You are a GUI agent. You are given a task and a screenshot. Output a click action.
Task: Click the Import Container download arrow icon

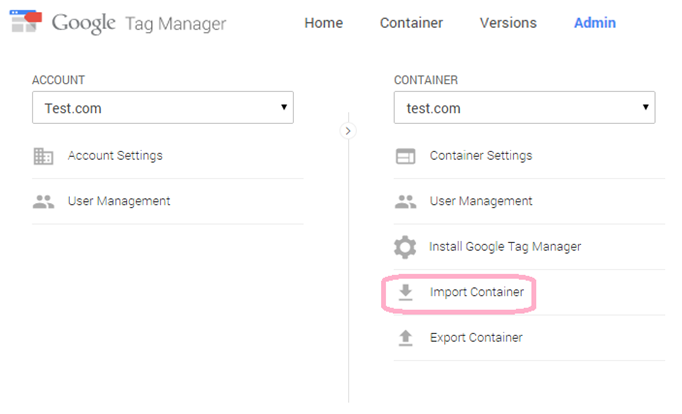[x=405, y=293]
